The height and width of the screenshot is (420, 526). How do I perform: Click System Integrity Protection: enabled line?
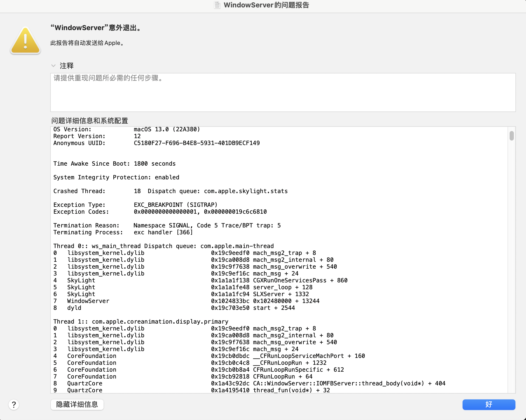(116, 177)
